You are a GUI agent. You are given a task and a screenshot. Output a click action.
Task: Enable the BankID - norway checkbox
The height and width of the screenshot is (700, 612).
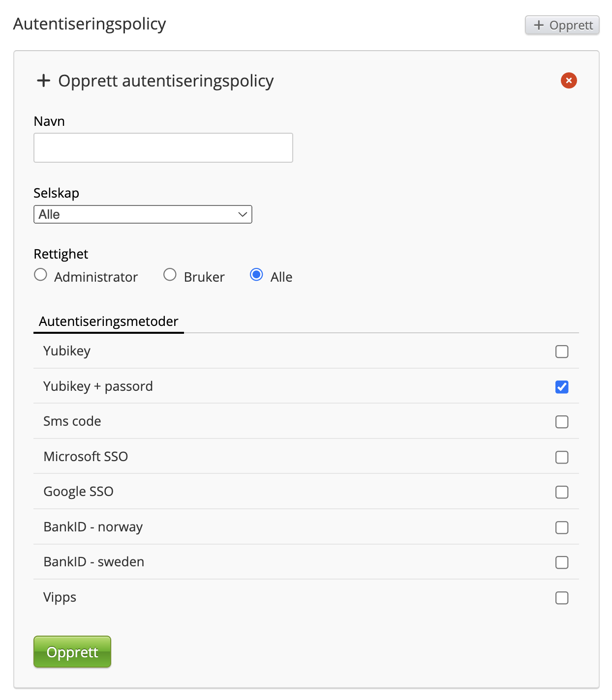point(562,527)
